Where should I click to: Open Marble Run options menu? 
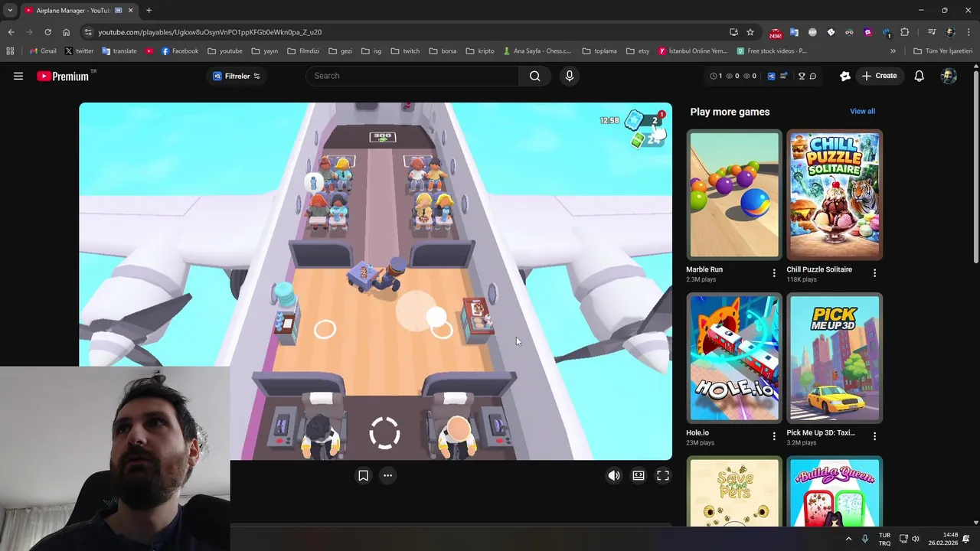coord(774,273)
